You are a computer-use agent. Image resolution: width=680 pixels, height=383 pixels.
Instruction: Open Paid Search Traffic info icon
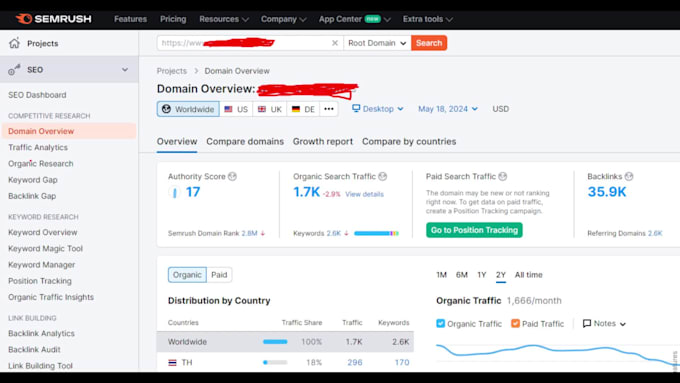point(503,177)
